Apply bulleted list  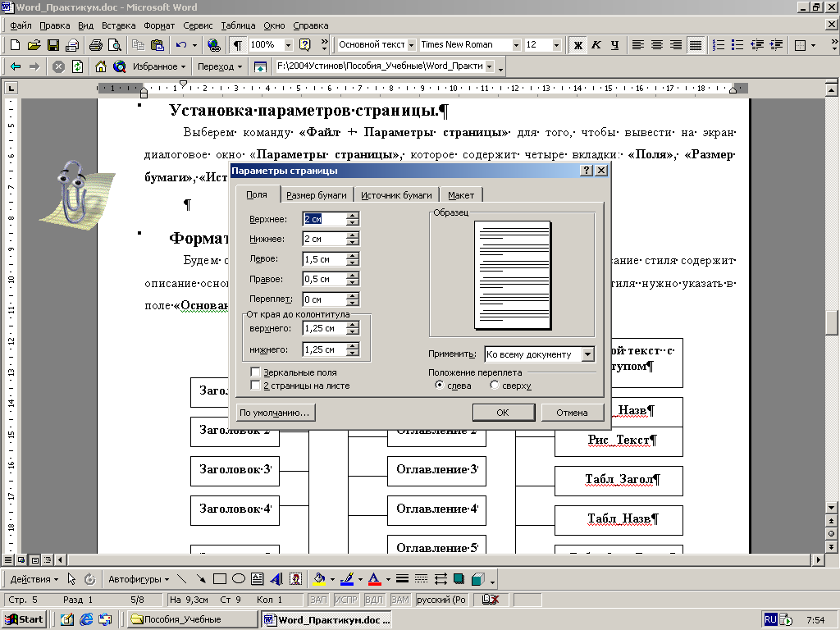click(x=737, y=45)
